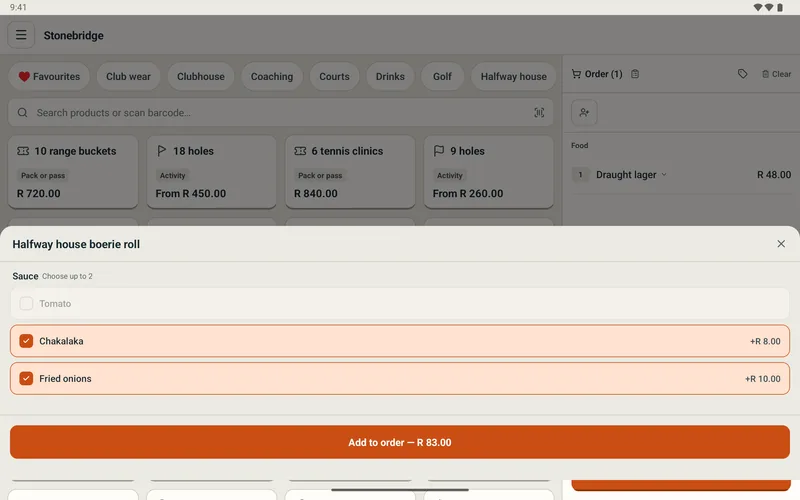The image size is (800, 500).
Task: Open the Courts category
Action: 334,77
